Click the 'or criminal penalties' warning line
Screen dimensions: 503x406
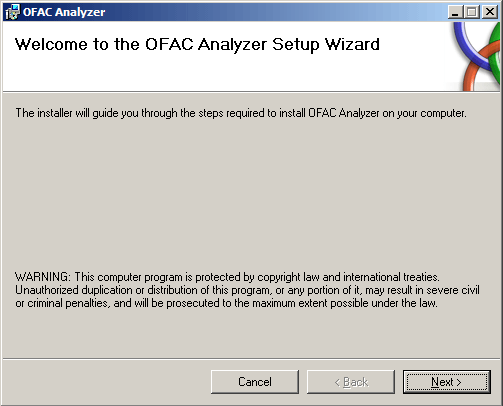(x=226, y=303)
